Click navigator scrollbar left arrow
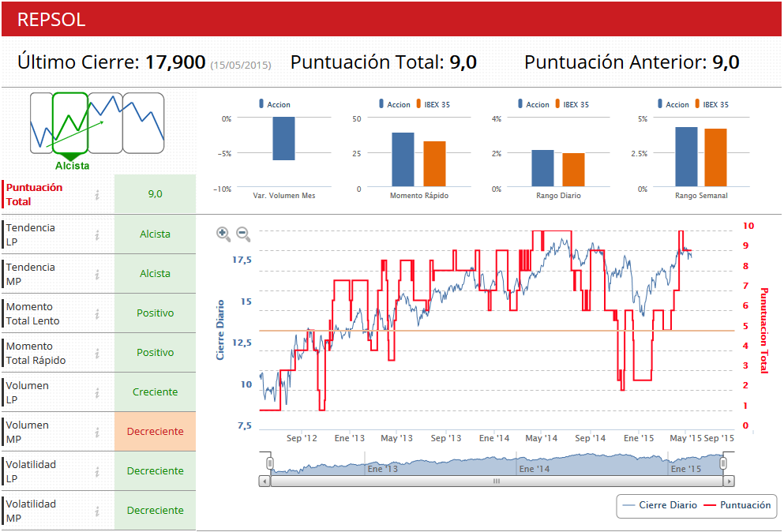Screen dimensions: 784x532 (264, 481)
